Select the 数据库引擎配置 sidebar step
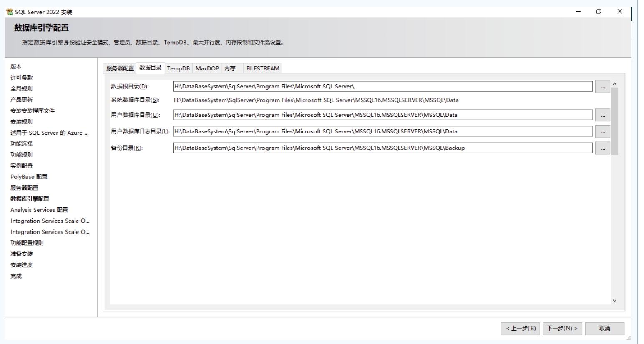The height and width of the screenshot is (344, 644). pos(30,199)
